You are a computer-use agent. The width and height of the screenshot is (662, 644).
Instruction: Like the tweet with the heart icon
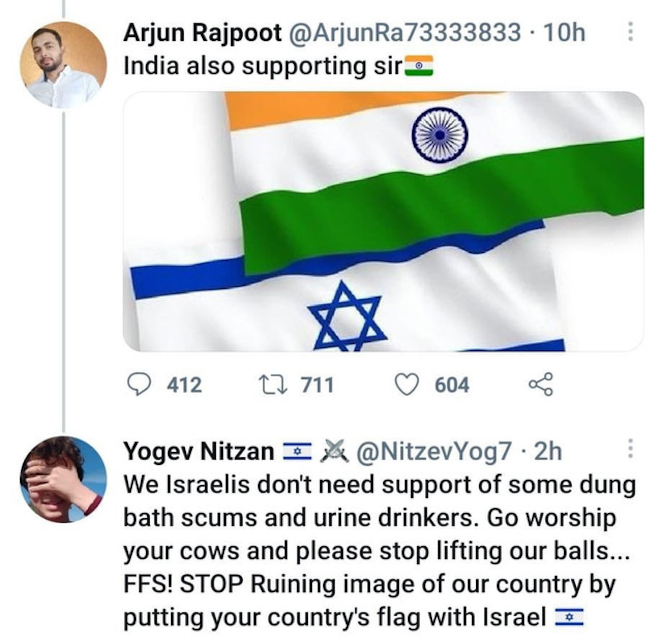pos(407,385)
